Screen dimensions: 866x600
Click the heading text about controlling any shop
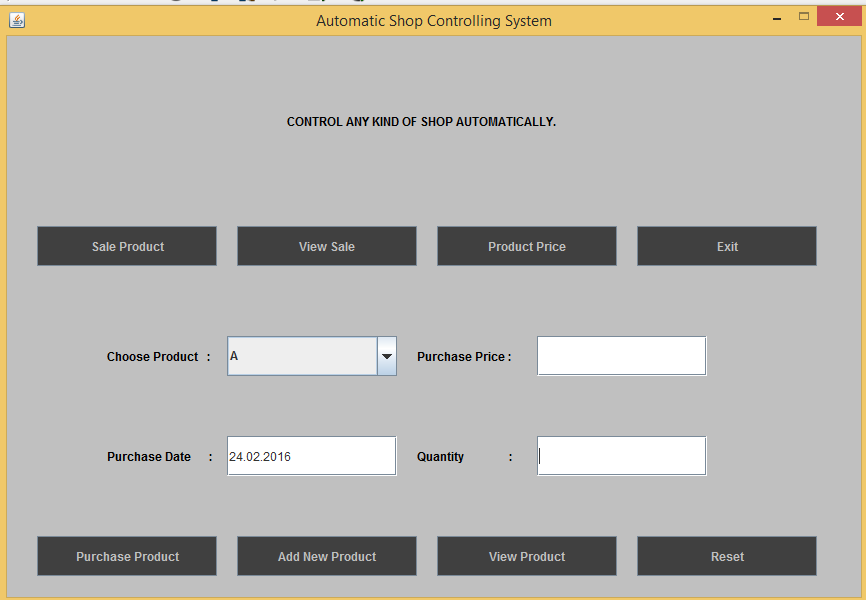click(x=421, y=121)
